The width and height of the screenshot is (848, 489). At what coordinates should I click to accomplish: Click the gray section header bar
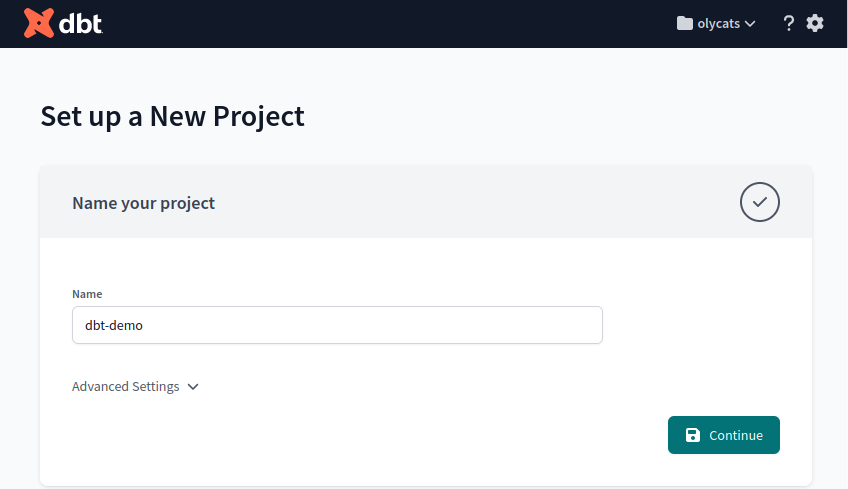click(x=450, y=203)
